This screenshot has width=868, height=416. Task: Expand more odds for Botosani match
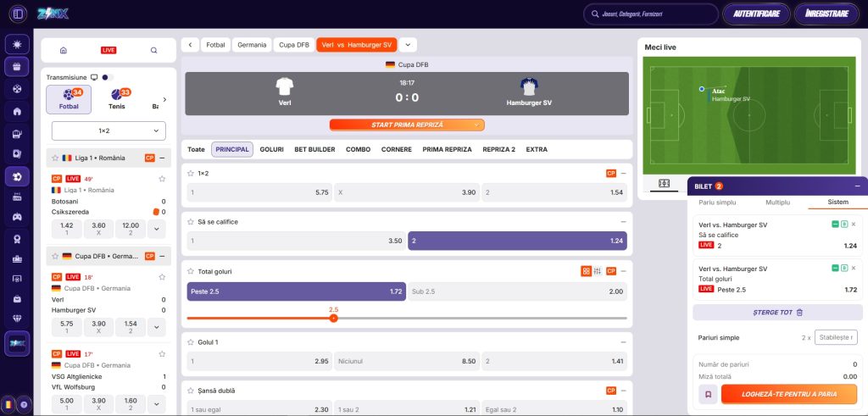click(157, 229)
